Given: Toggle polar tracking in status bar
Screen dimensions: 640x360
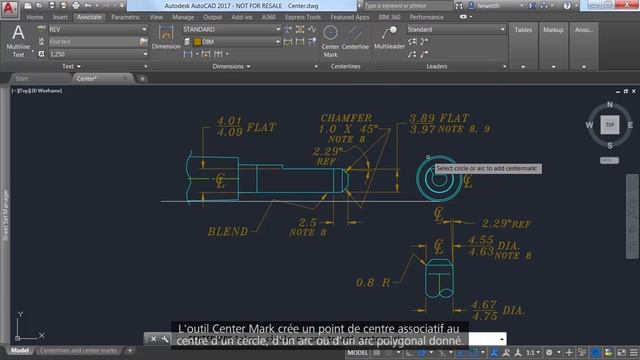Looking at the screenshot, I should point(421,353).
